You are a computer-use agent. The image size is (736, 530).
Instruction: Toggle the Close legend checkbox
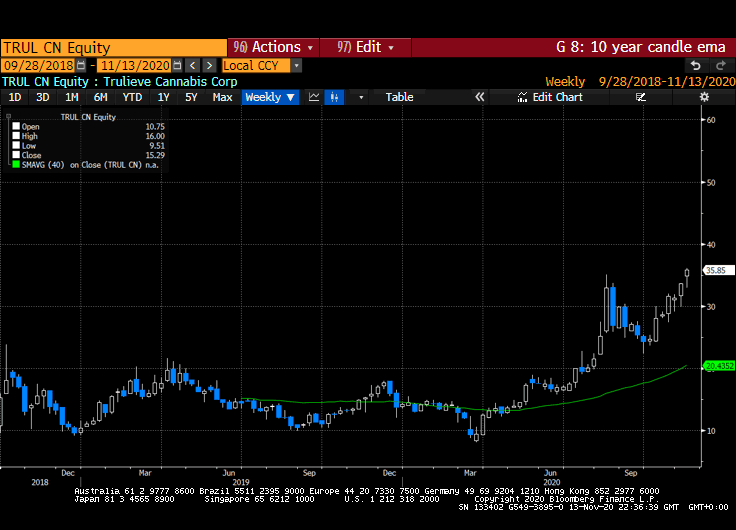16,155
